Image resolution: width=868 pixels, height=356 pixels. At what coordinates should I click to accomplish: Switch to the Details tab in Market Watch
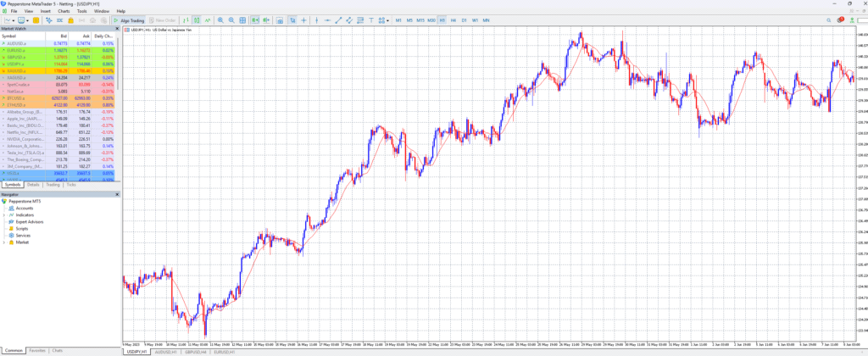pyautogui.click(x=33, y=185)
